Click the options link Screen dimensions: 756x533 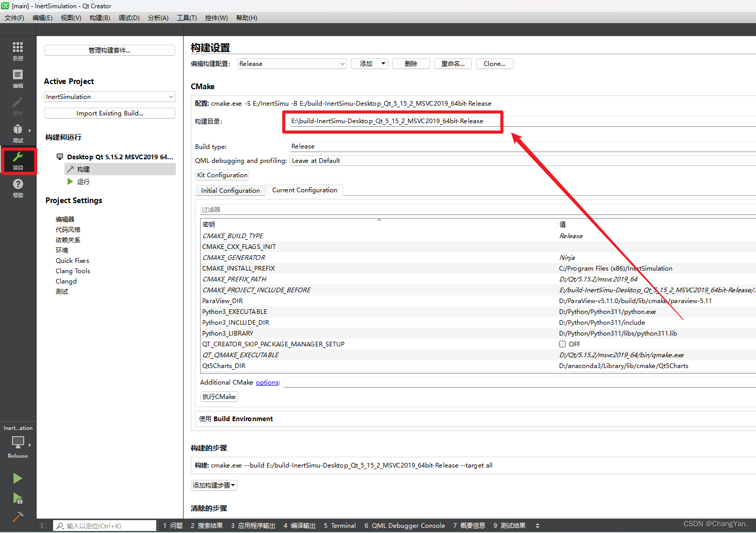pos(267,382)
